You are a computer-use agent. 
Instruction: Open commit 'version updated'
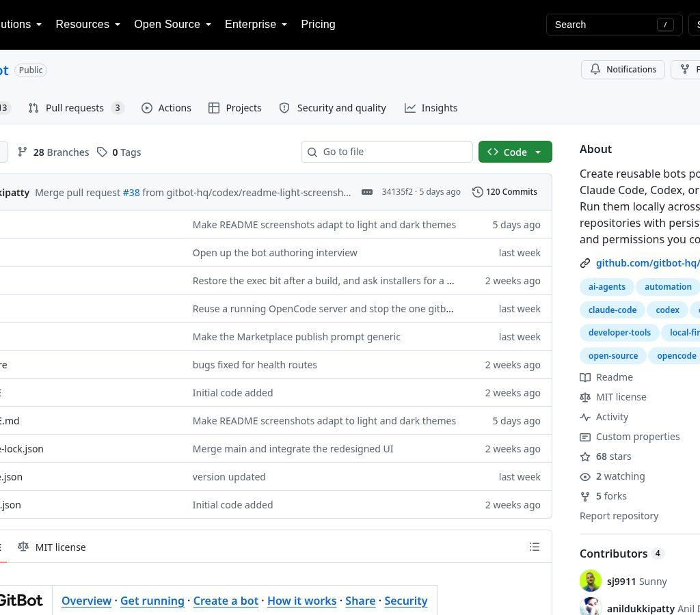click(229, 477)
